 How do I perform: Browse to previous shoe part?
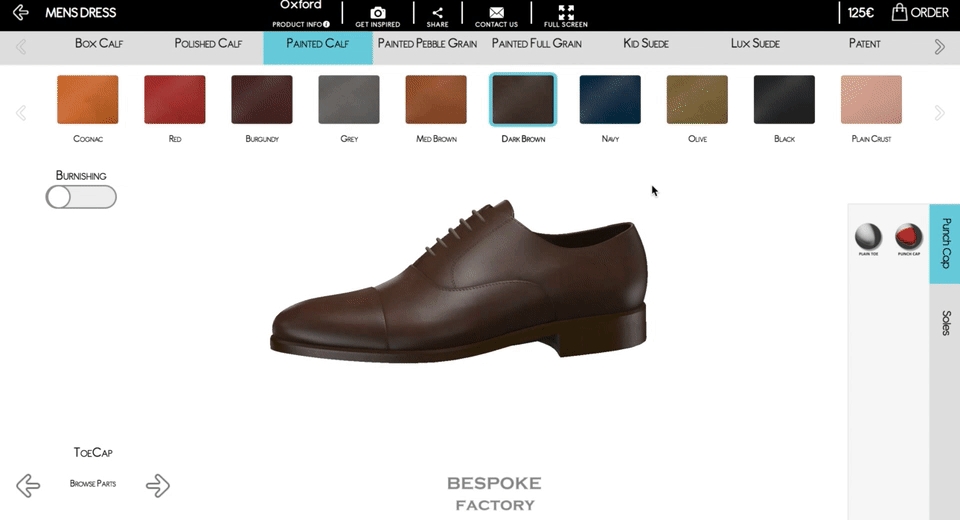[28, 486]
